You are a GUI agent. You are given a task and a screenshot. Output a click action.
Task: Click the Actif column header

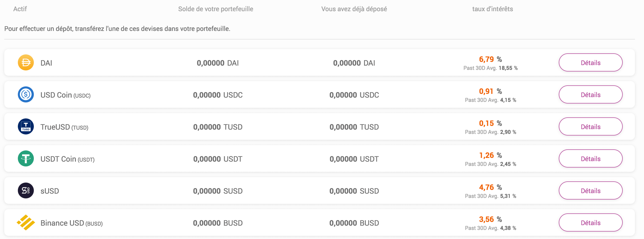(x=20, y=9)
